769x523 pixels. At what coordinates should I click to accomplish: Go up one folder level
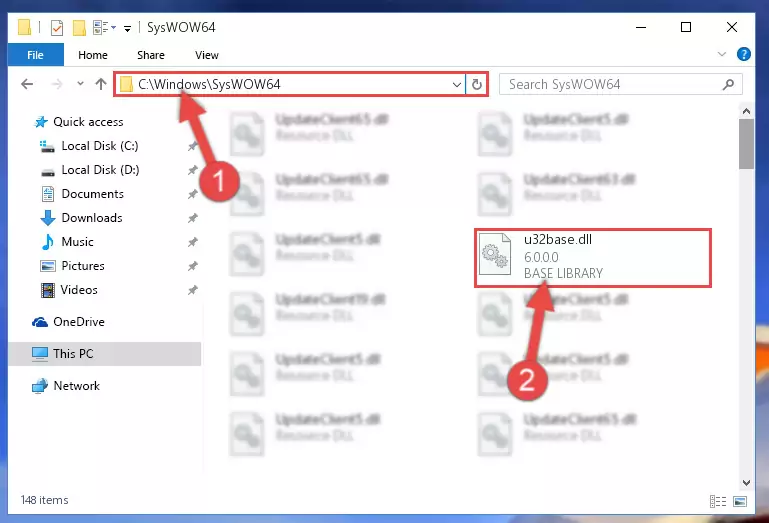[x=101, y=84]
